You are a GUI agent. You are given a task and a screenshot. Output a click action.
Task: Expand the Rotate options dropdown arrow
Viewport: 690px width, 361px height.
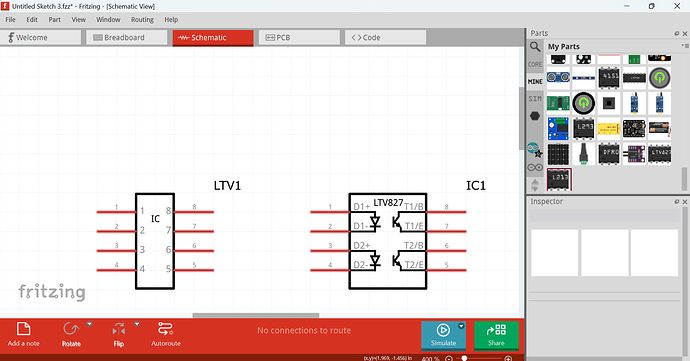tap(89, 324)
